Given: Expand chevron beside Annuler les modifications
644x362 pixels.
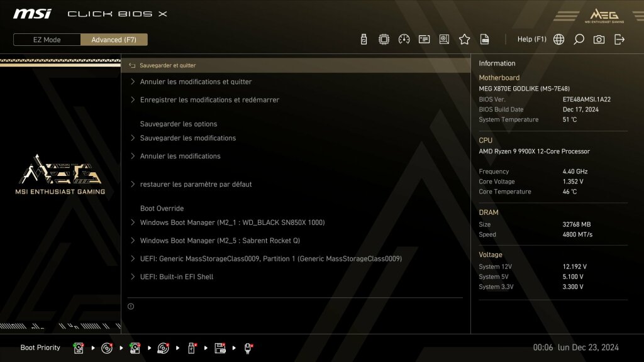Looking at the screenshot, I should coord(132,156).
